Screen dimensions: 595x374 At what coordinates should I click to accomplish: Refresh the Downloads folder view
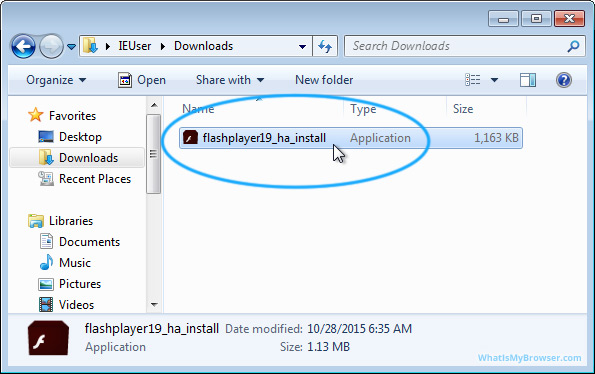click(x=325, y=46)
